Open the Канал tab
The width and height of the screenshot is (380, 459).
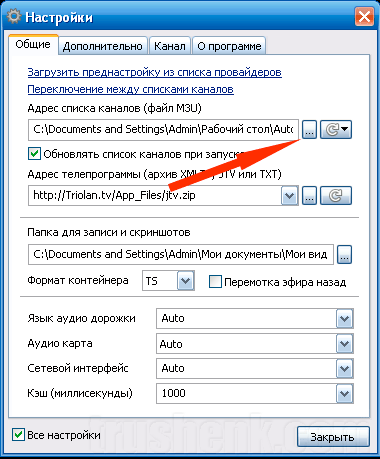click(170, 46)
